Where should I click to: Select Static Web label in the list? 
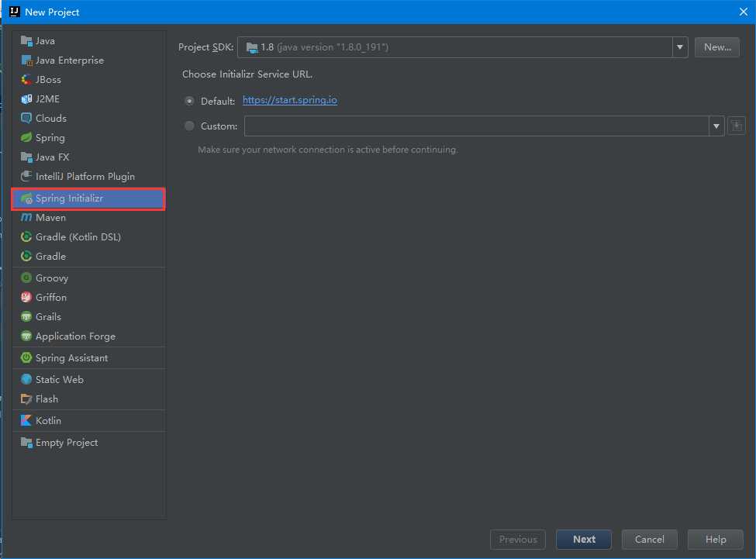pyautogui.click(x=59, y=380)
